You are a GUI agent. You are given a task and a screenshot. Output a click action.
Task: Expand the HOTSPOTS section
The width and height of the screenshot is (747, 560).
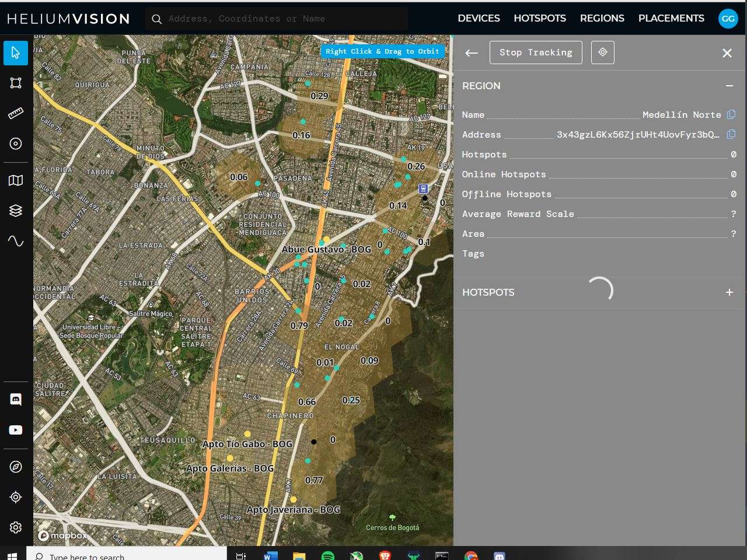729,292
